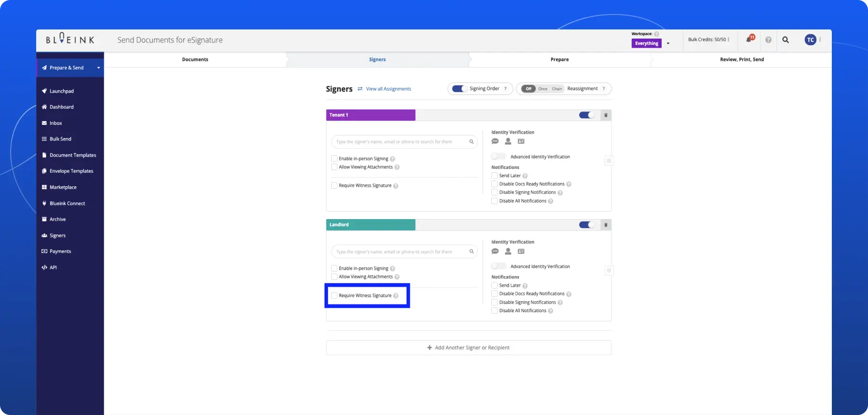Image resolution: width=868 pixels, height=415 pixels.
Task: Open the notifications bell with badge 11
Action: [x=750, y=39]
